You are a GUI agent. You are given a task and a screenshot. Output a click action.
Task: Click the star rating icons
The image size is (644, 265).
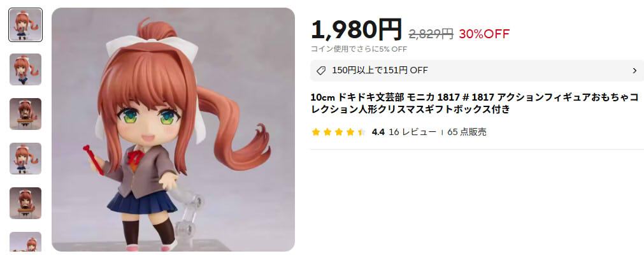(339, 132)
